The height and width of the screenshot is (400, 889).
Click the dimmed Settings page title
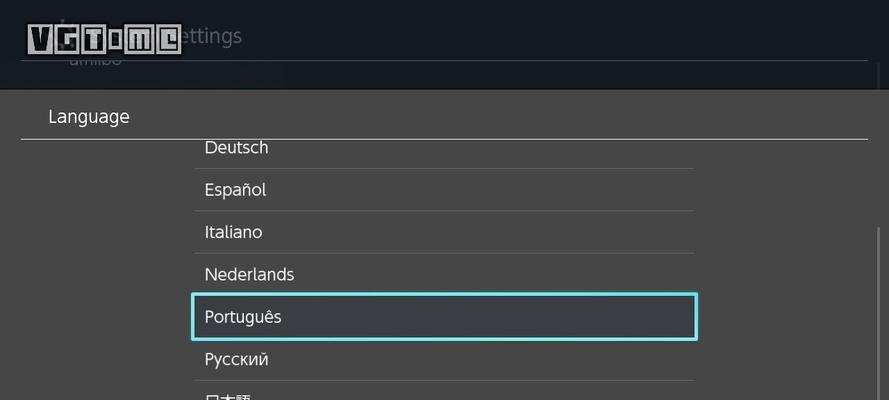pos(213,36)
